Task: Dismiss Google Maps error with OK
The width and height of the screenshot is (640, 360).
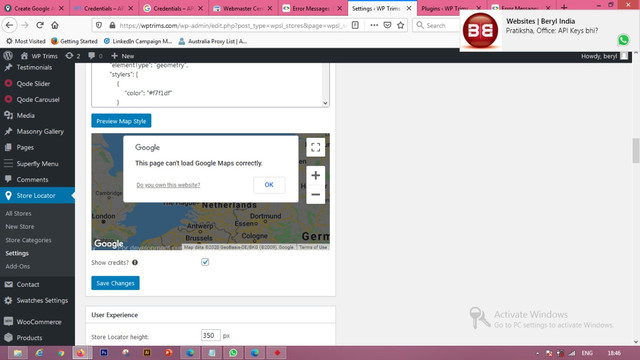Action: click(269, 185)
